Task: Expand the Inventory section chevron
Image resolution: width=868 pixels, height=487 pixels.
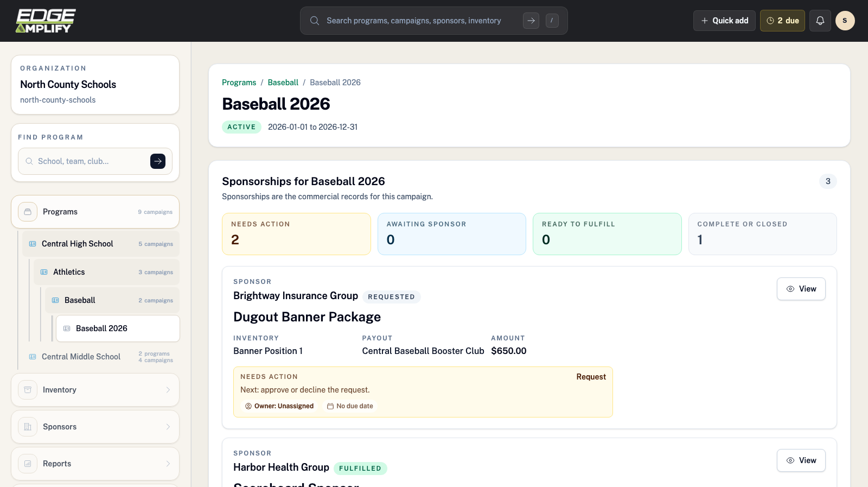Action: 168,390
